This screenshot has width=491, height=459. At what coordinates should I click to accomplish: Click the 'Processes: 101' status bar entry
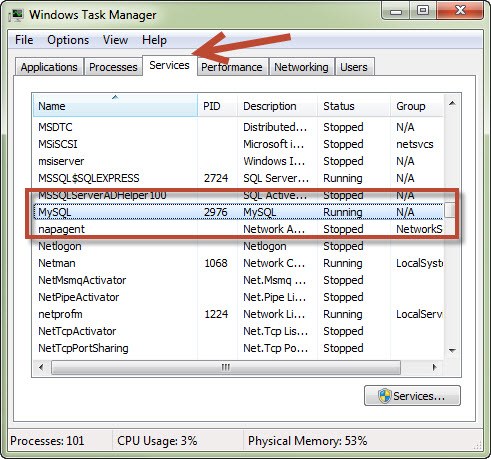47,441
